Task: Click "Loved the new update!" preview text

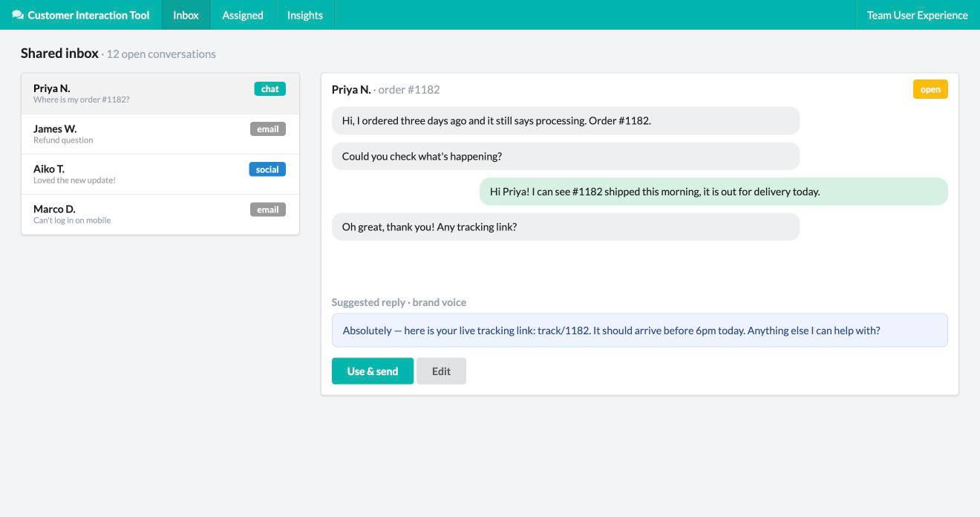Action: pos(74,180)
